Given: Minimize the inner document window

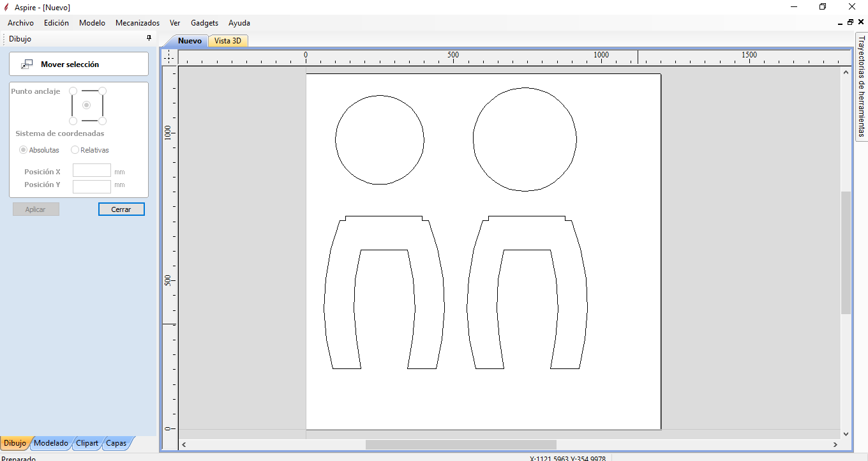Looking at the screenshot, I should coord(840,22).
